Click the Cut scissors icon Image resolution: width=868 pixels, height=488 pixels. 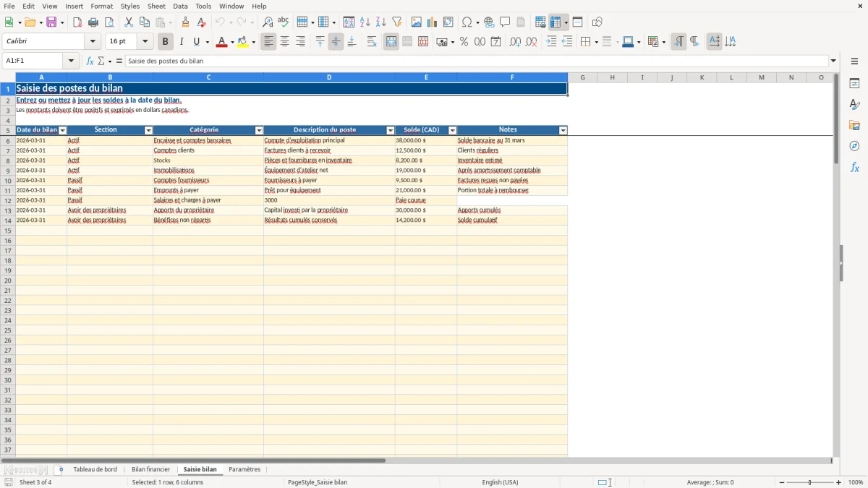[129, 22]
